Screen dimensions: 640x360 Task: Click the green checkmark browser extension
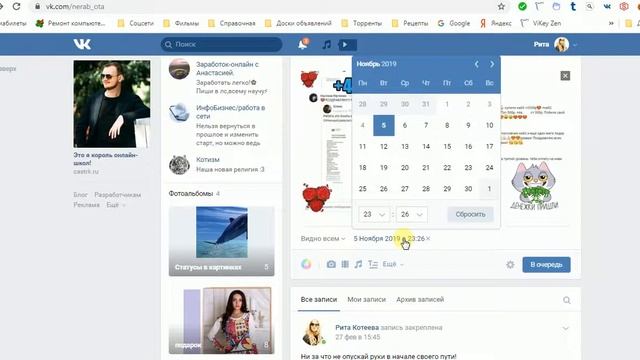point(522,7)
